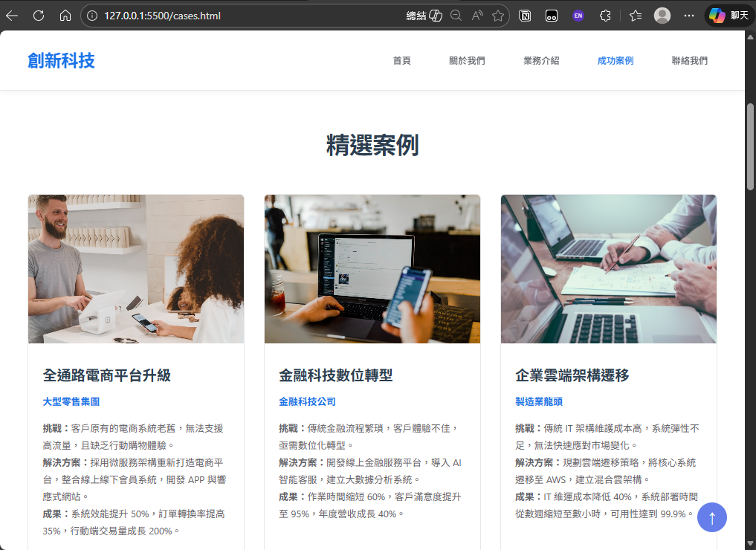Open the favorites list icon
This screenshot has width=756, height=550.
635,16
